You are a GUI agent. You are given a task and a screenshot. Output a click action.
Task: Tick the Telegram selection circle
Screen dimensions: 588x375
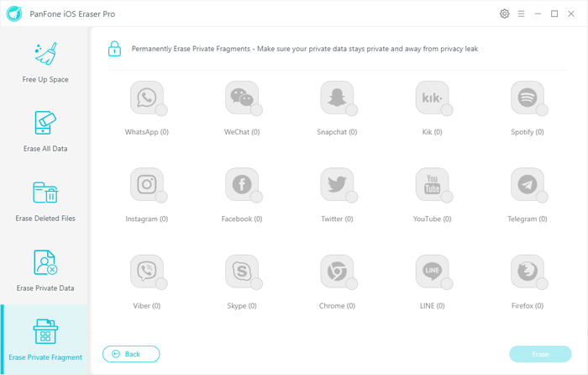coord(542,197)
